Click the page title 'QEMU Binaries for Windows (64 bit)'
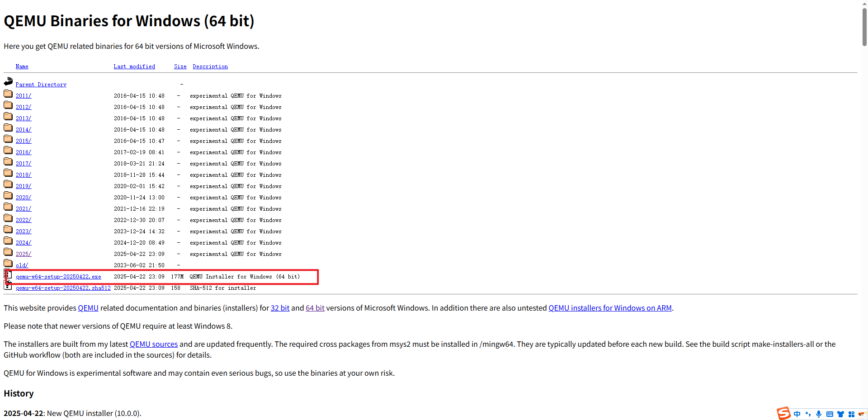Viewport: 868px width, 420px height. [129, 21]
